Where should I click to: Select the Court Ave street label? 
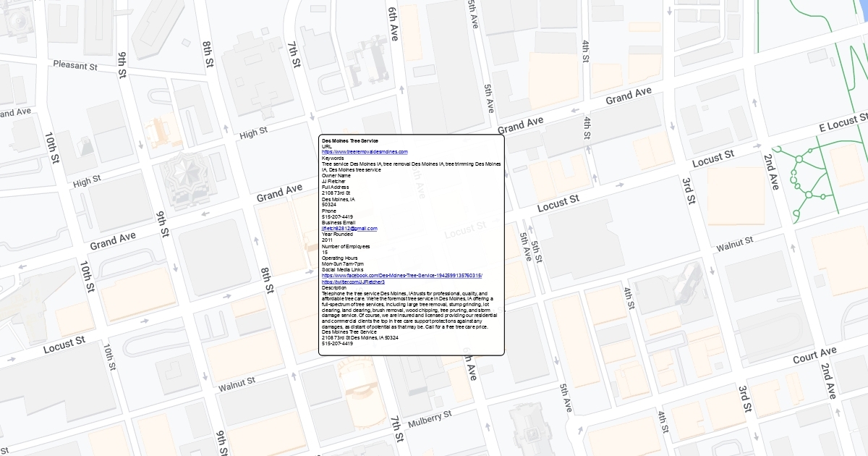tap(814, 355)
